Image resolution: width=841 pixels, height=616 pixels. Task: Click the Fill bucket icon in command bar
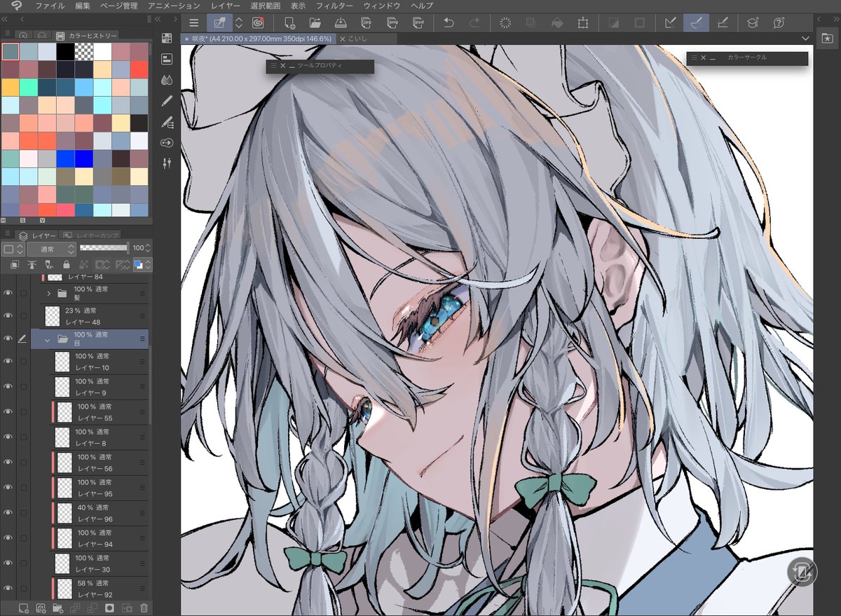pos(557,23)
